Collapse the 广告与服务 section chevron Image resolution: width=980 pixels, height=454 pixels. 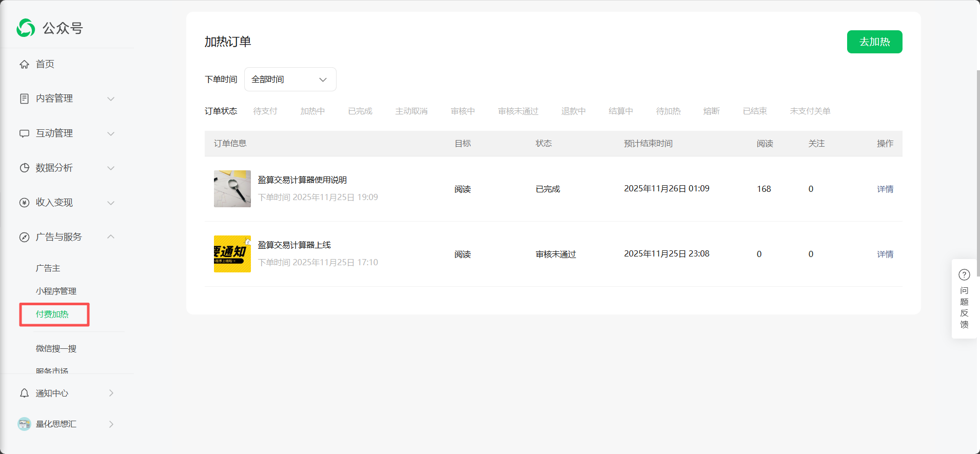111,236
